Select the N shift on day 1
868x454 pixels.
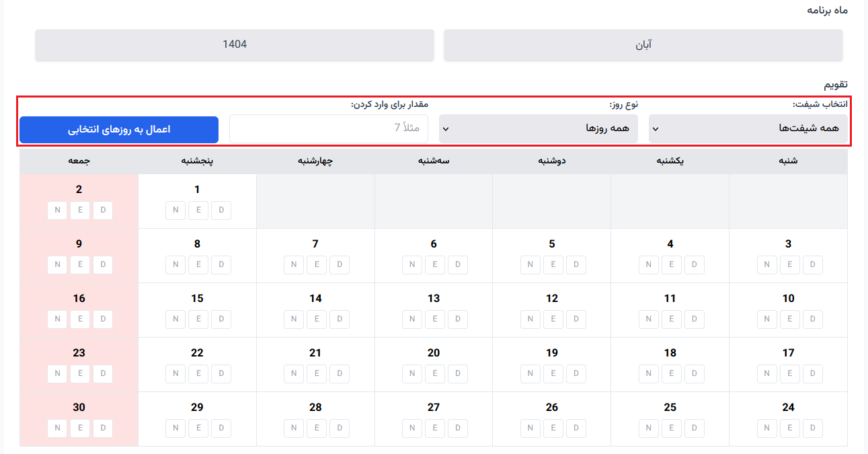pos(175,210)
